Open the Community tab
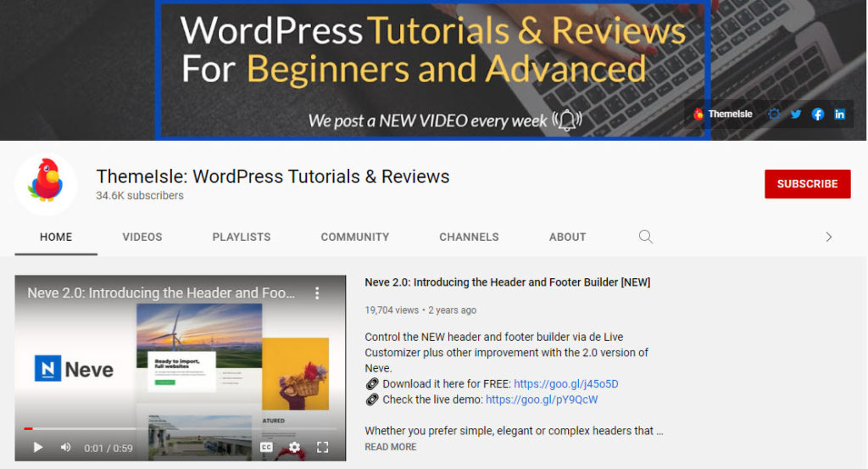Screen dimensions: 868x469 (355, 237)
